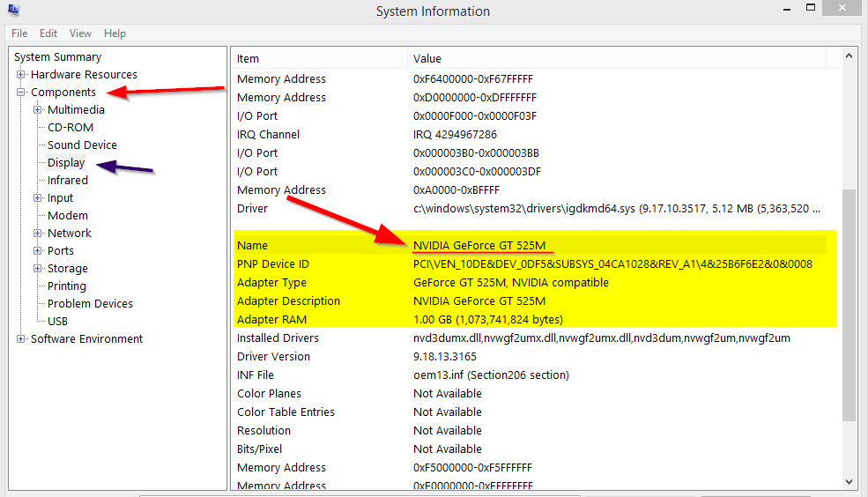Select Memory Address 0xF6400000 row

530,79
